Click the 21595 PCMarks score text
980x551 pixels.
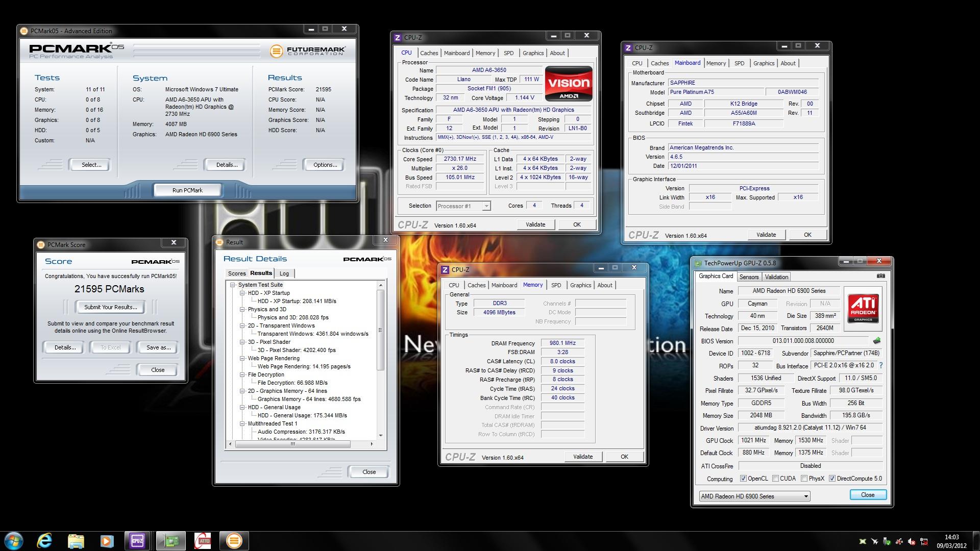click(x=109, y=289)
